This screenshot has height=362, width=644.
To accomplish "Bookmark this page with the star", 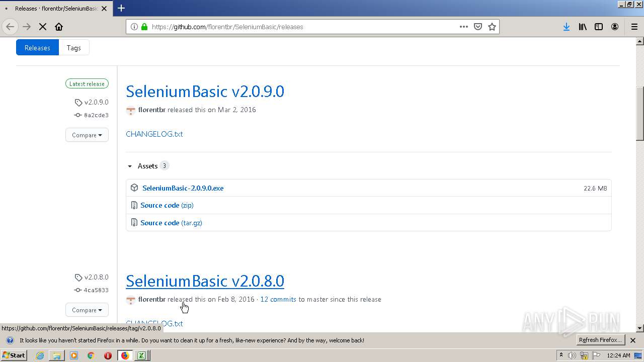I will click(x=492, y=27).
